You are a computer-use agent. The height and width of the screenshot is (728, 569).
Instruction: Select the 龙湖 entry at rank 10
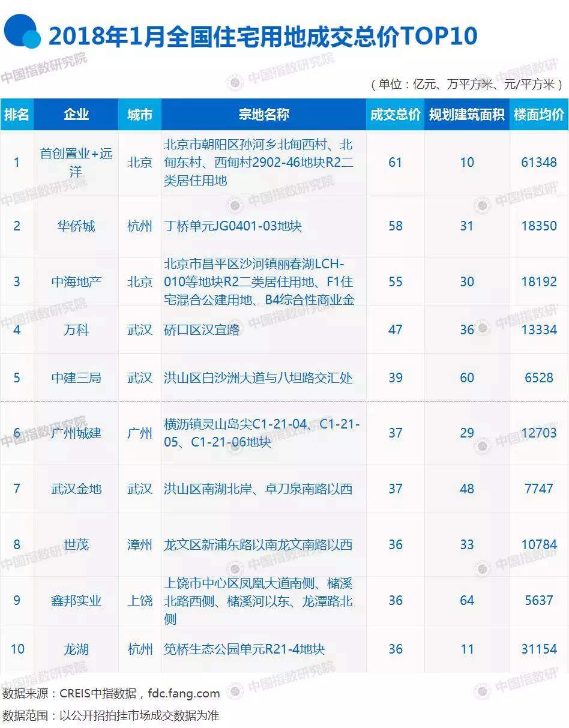click(76, 649)
